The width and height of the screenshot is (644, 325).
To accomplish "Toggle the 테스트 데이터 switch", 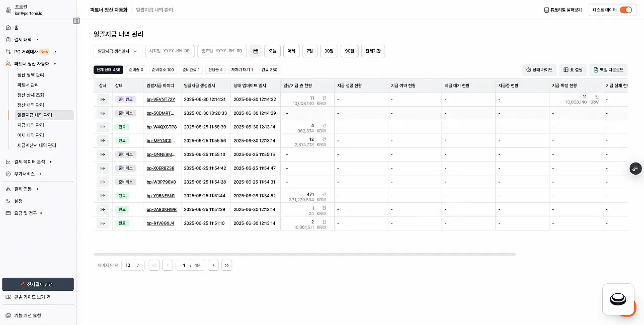I will pyautogui.click(x=625, y=10).
